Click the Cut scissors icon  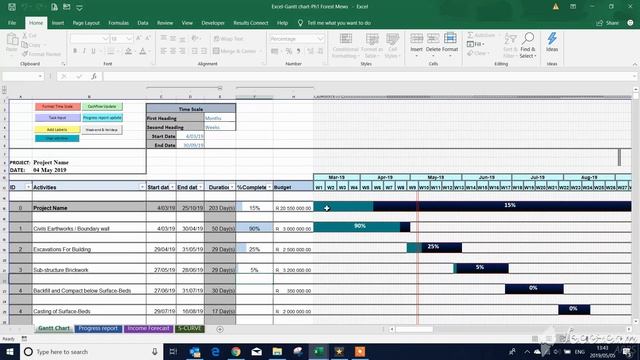(x=24, y=36)
